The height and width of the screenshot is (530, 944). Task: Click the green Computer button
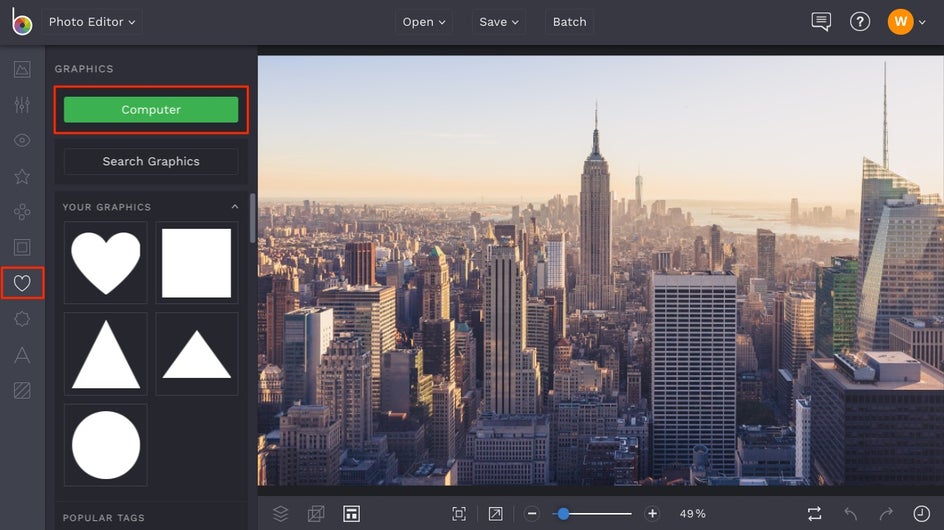(151, 110)
